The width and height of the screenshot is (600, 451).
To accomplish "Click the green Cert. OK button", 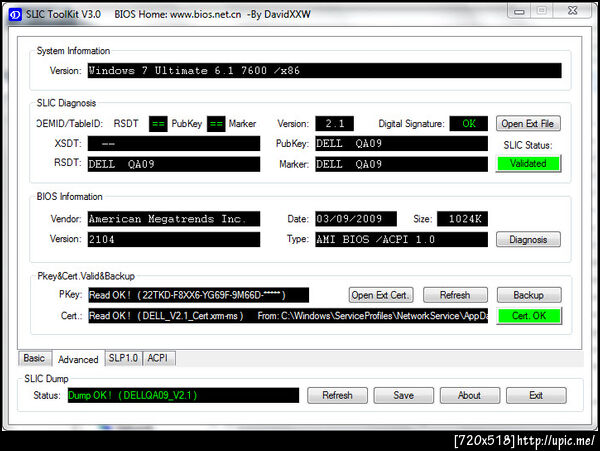I will click(529, 316).
